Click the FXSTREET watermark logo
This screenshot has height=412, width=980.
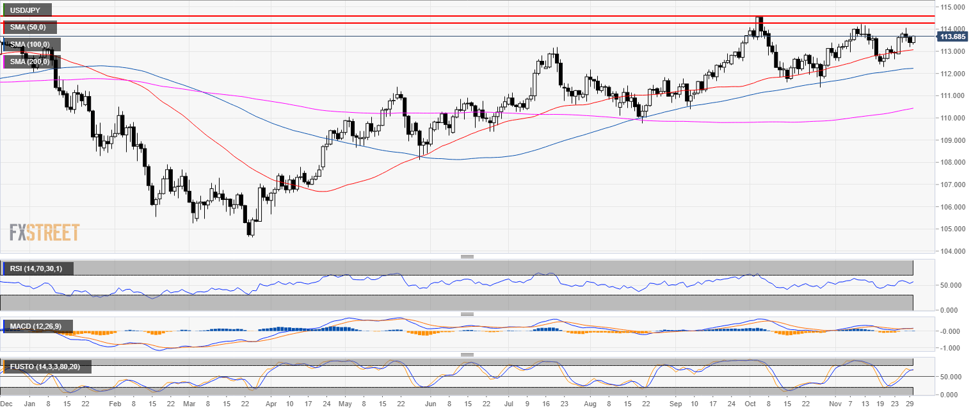coord(45,233)
